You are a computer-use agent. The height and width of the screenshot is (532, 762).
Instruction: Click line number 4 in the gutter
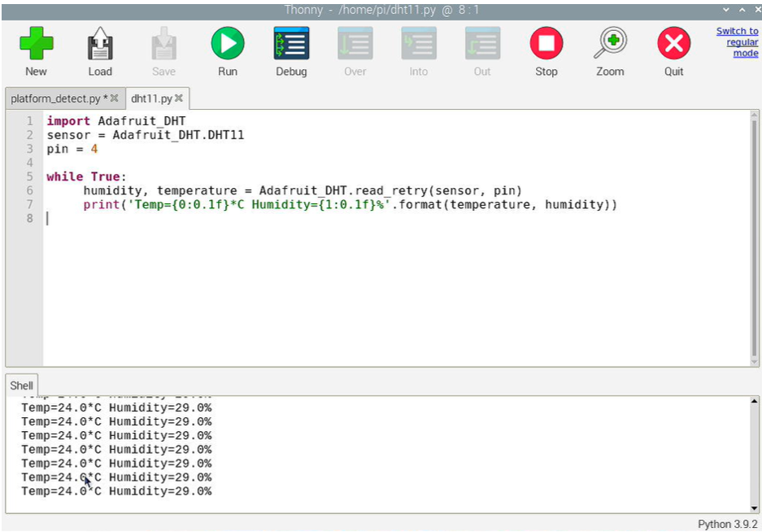point(29,163)
